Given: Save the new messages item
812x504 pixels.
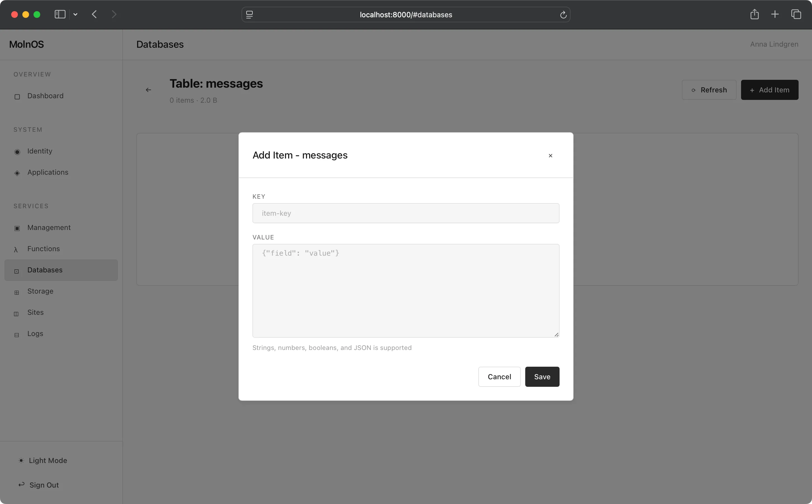Looking at the screenshot, I should (541, 377).
